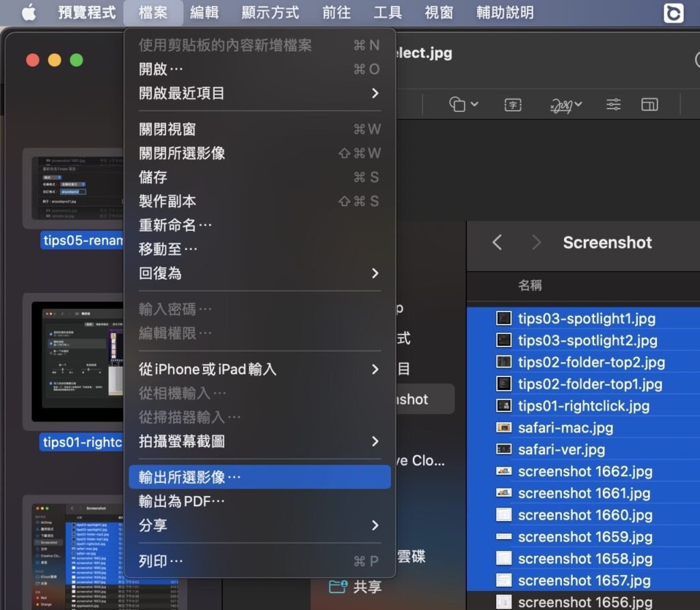Open the 工具 menu
The height and width of the screenshot is (610, 700).
(388, 12)
